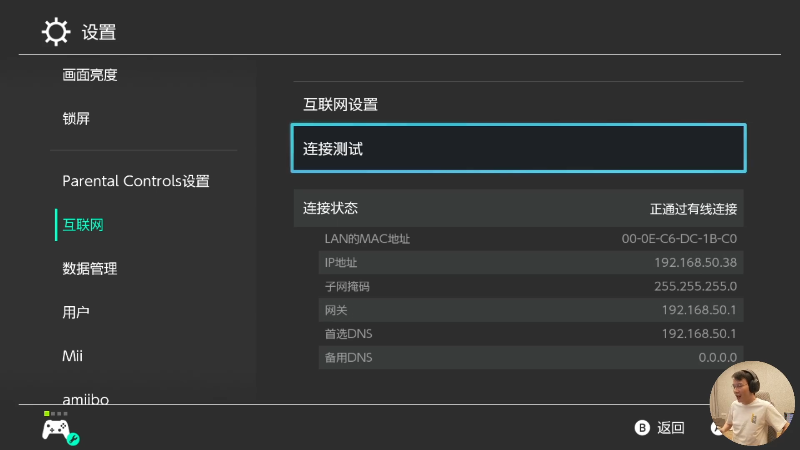Screen dimensions: 800x450
Task: Click the 首选DNS label
Action: [348, 334]
